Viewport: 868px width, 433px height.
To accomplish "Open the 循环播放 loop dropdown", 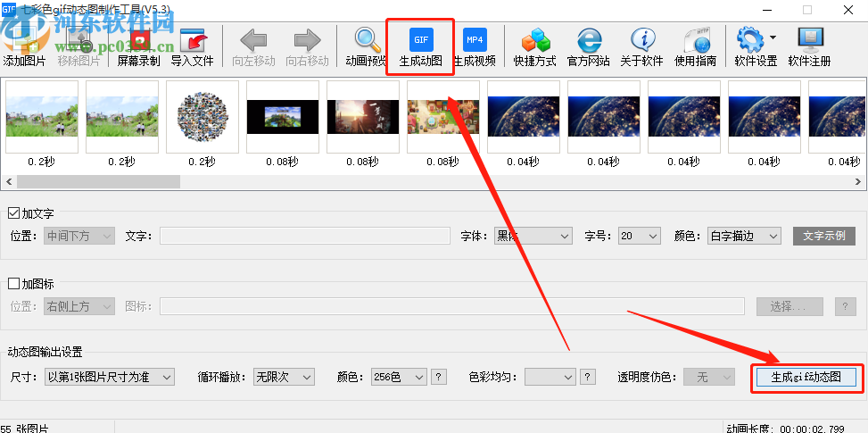I will (284, 377).
